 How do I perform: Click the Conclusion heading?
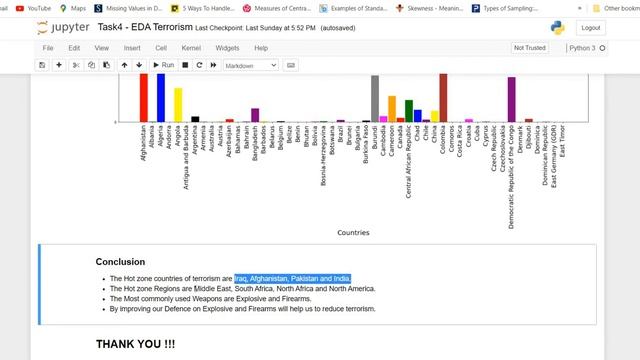pyautogui.click(x=120, y=262)
